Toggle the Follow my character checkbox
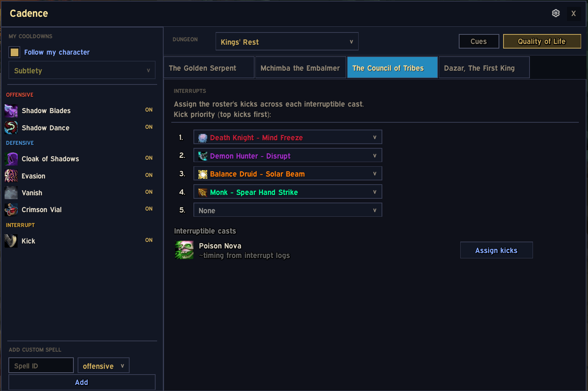The width and height of the screenshot is (588, 391). click(15, 52)
